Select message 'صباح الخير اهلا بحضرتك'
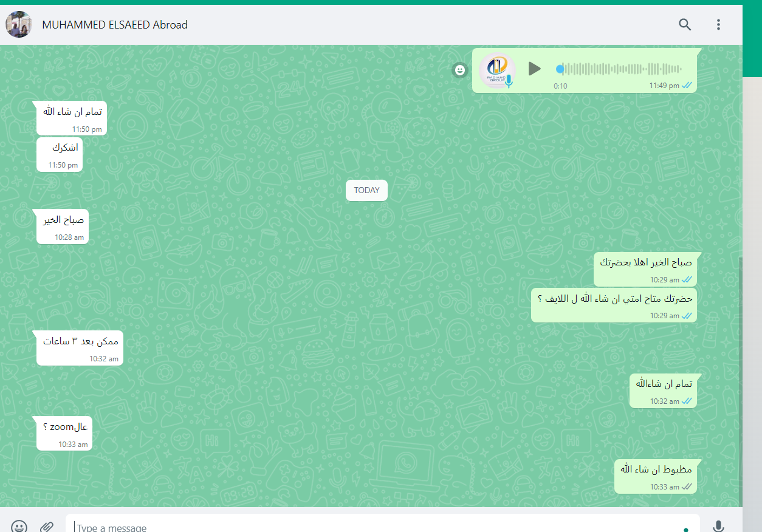 [x=645, y=269]
